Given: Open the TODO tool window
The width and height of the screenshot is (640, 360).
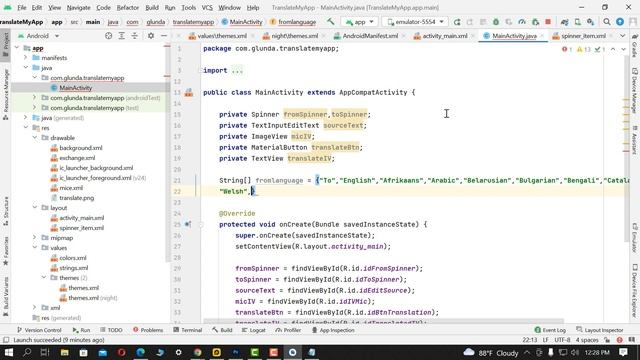Looking at the screenshot, I should click(111, 330).
